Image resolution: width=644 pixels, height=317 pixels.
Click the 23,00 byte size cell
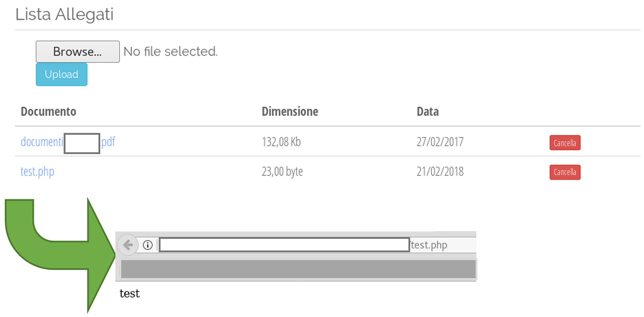[x=282, y=172]
